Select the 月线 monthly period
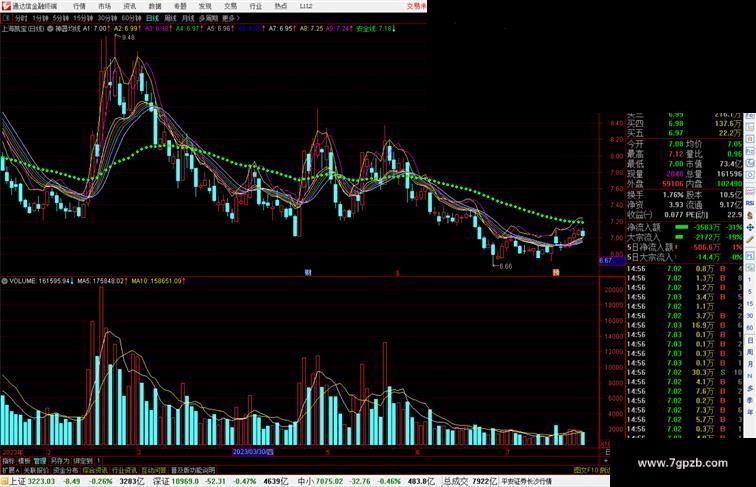Screen dimensions: 756x487 tap(188, 18)
